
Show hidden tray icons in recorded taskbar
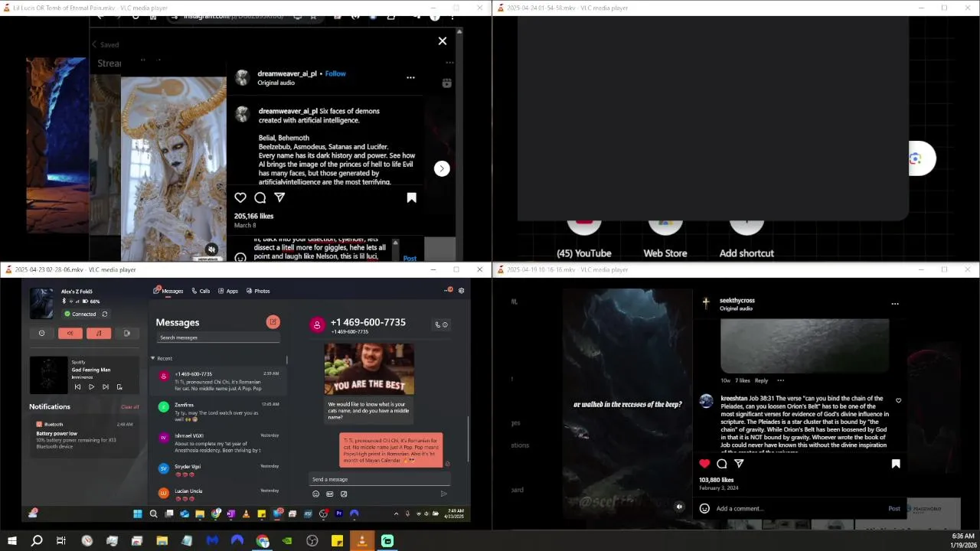[x=396, y=514]
